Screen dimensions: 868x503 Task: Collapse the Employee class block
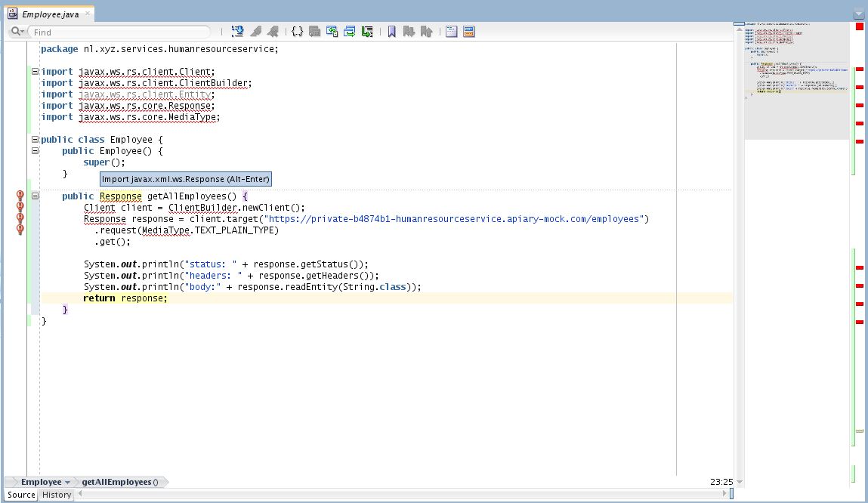click(35, 140)
